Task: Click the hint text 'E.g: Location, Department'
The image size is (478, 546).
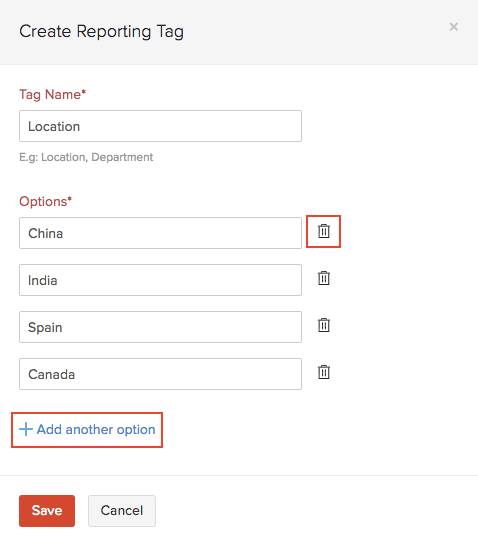Action: 86,157
